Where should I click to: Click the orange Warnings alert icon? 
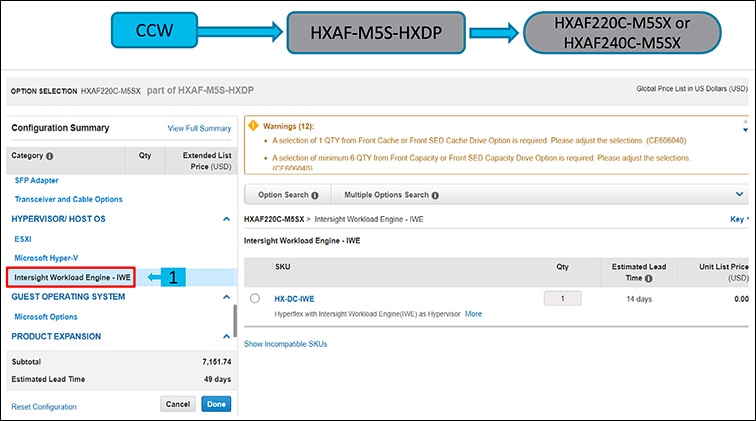pos(255,127)
